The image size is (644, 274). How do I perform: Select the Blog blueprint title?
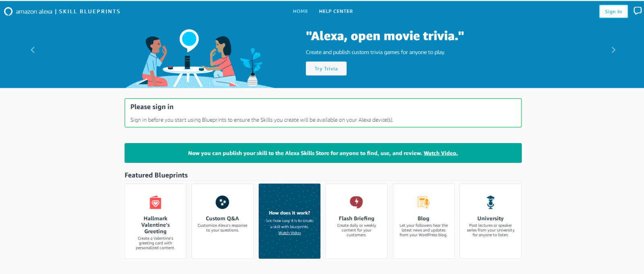click(423, 218)
